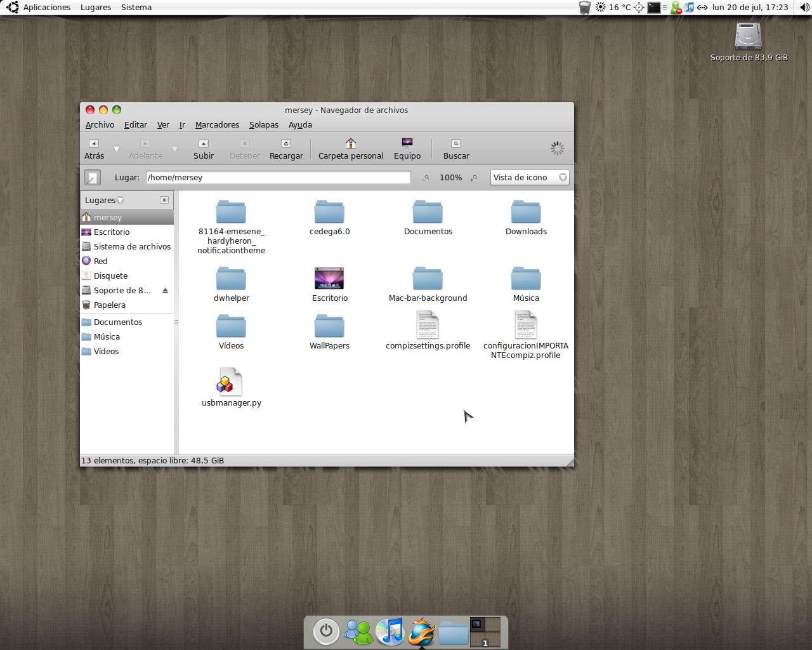
Task: Select the usbmanager.py file
Action: pyautogui.click(x=231, y=387)
